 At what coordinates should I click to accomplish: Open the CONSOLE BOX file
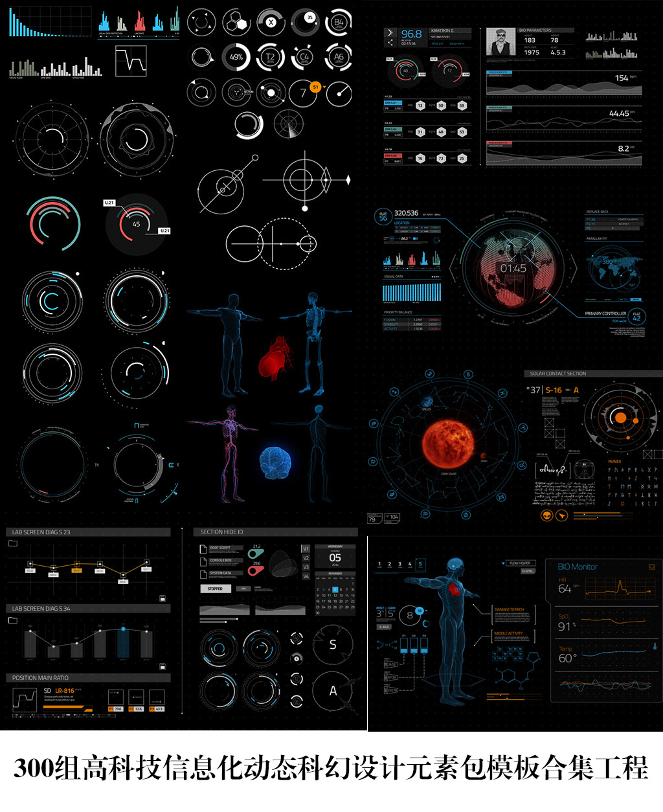(x=220, y=561)
